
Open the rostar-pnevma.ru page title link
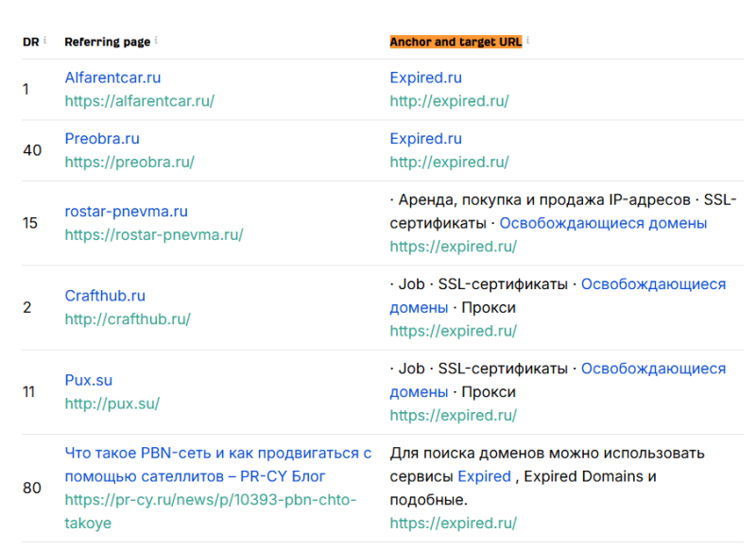[126, 211]
